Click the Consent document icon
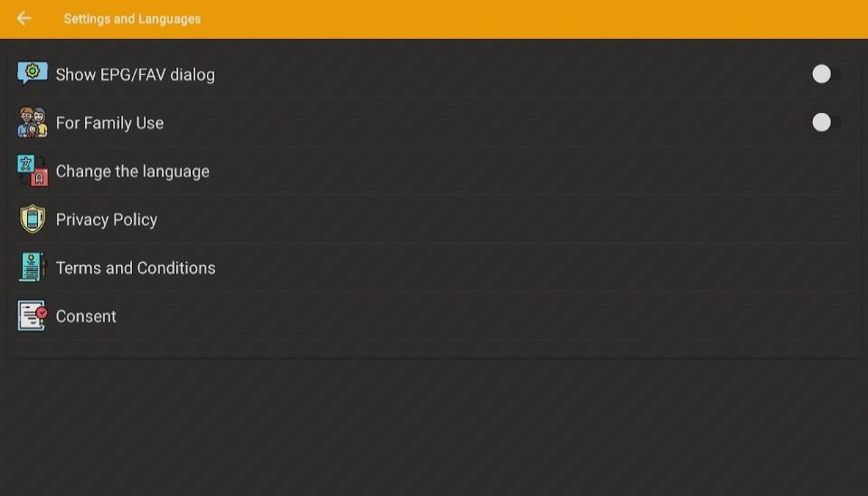The height and width of the screenshot is (496, 868). click(x=33, y=315)
